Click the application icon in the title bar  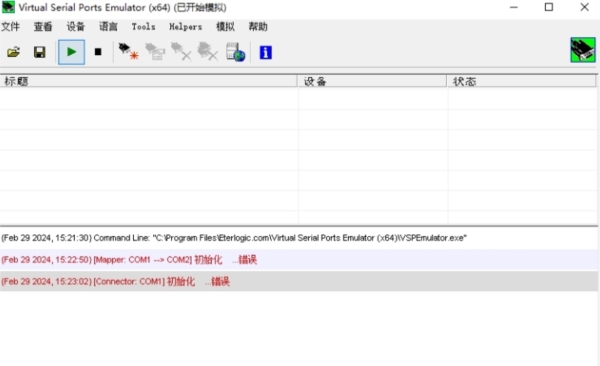[8, 7]
